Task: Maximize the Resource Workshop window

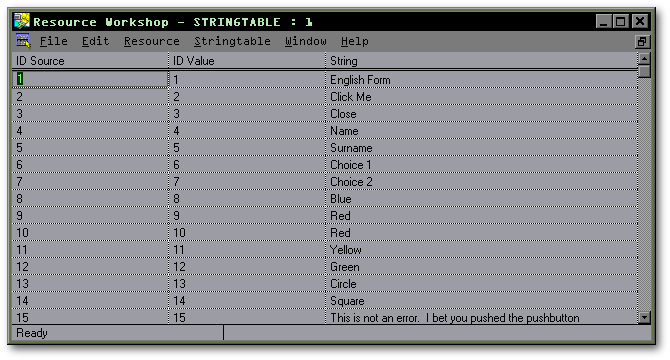Action: click(621, 21)
